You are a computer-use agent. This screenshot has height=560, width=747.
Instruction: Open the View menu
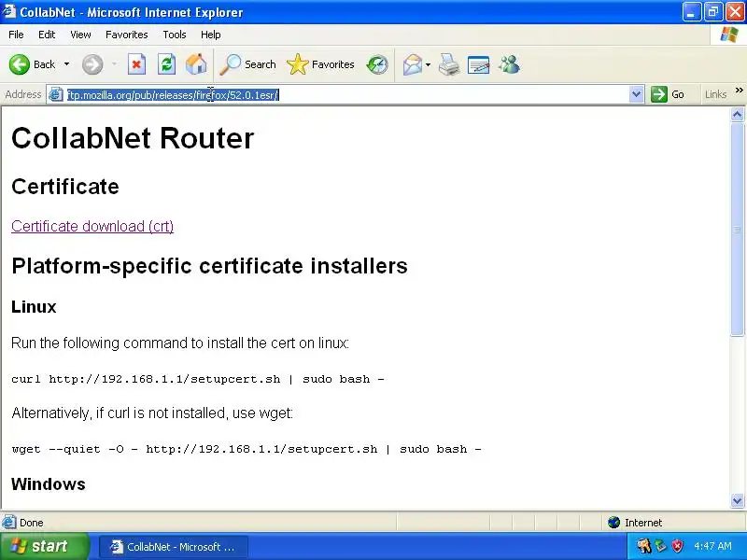(80, 35)
